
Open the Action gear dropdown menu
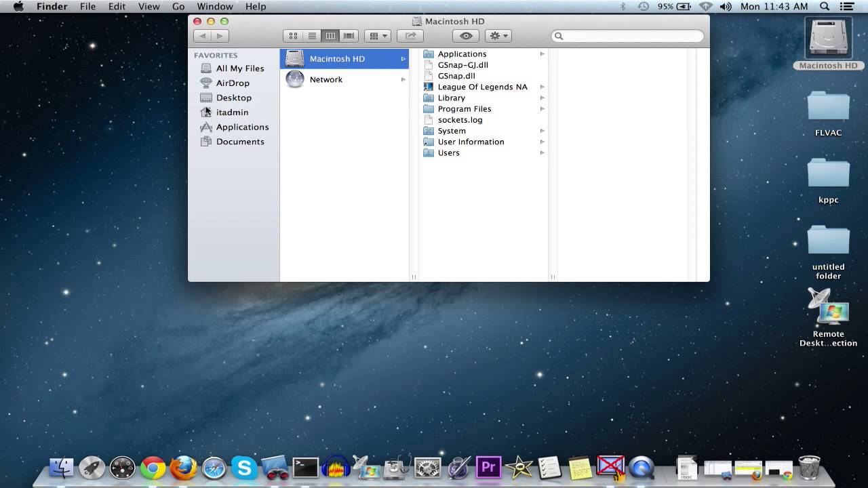[x=498, y=36]
